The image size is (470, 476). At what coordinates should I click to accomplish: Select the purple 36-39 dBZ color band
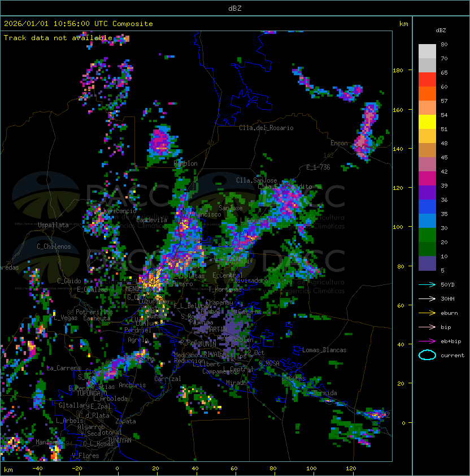427,192
